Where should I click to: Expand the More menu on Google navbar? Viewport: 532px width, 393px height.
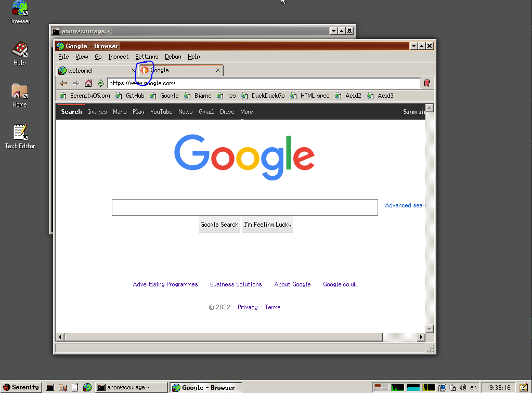[x=246, y=111]
